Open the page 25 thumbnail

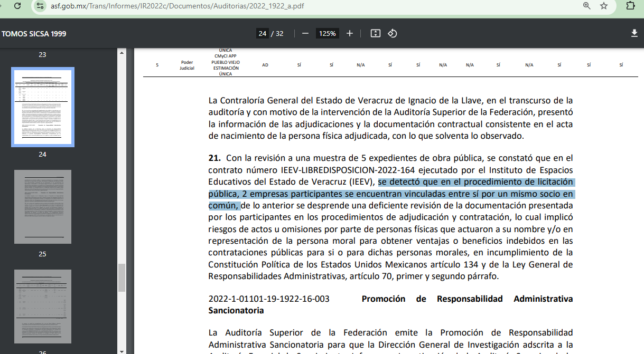click(x=43, y=207)
